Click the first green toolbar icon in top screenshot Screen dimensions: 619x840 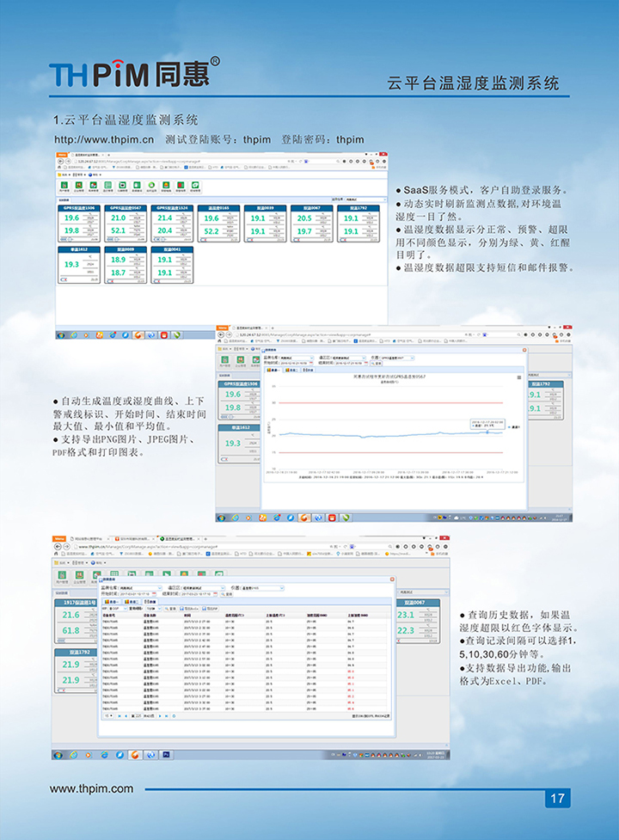[63, 185]
